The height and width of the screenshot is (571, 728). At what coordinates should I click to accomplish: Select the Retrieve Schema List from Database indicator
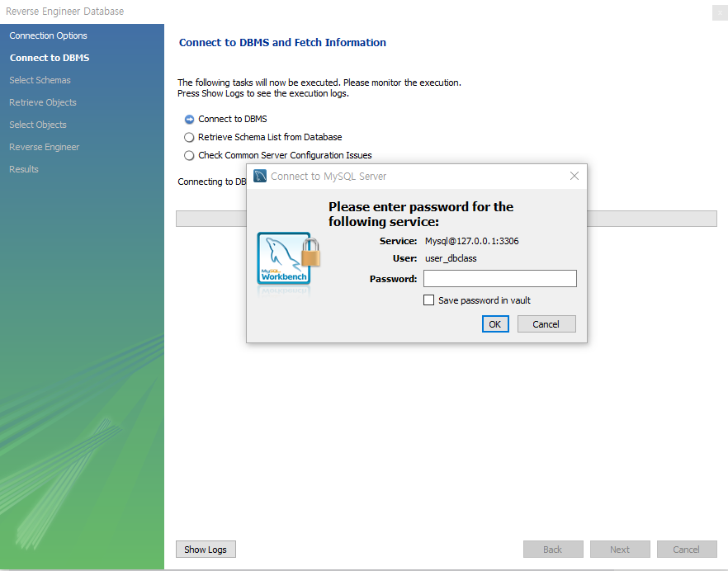coord(189,138)
